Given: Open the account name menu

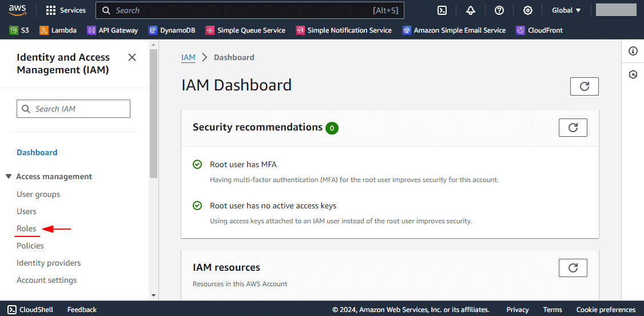Looking at the screenshot, I should (615, 10).
